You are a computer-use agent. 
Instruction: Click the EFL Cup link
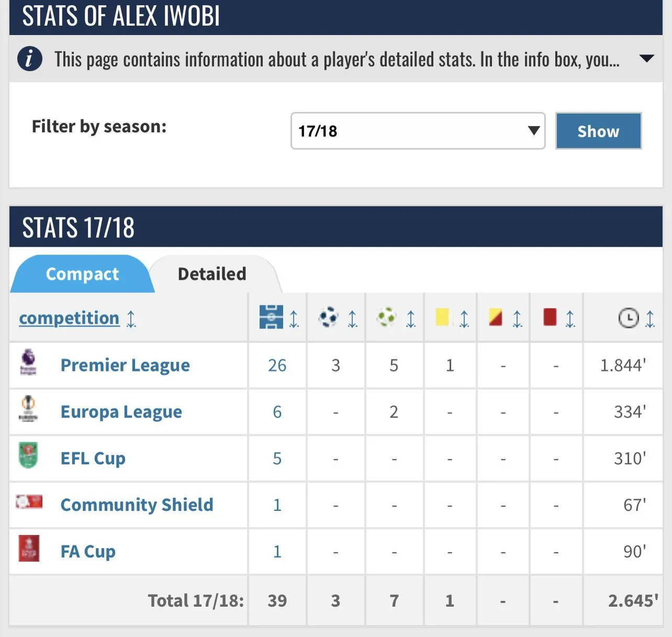93,458
